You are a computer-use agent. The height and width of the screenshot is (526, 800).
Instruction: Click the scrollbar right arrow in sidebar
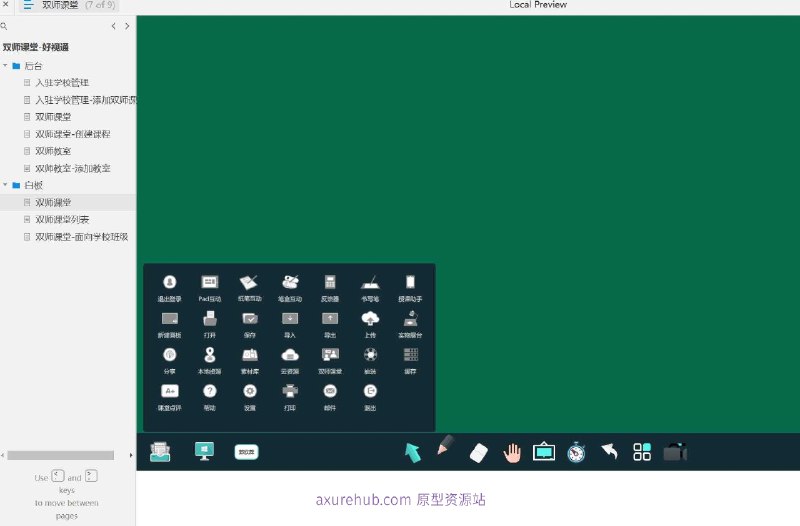(x=131, y=455)
